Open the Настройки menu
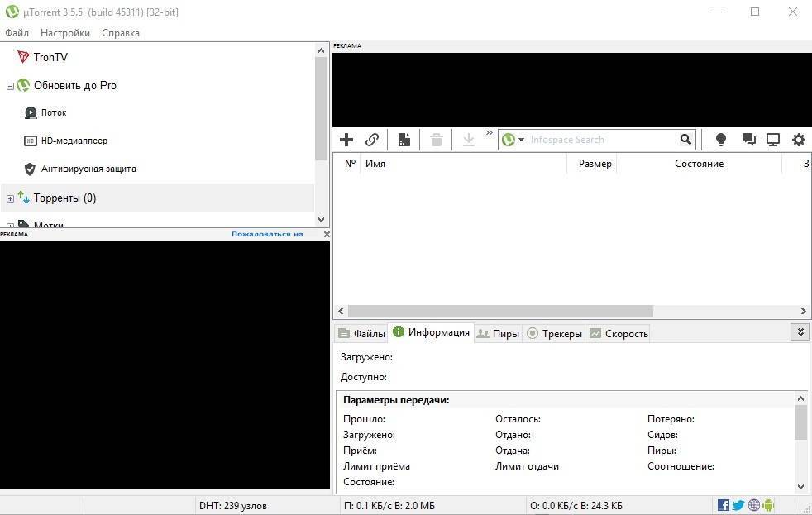812x515 pixels. click(65, 32)
